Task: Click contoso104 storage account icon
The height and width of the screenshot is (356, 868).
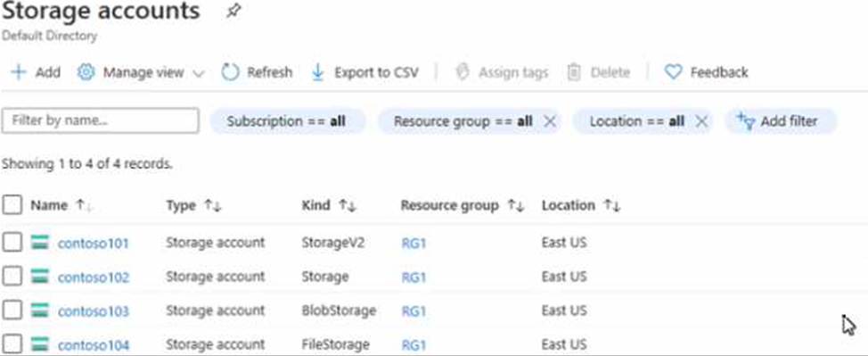Action: (40, 344)
